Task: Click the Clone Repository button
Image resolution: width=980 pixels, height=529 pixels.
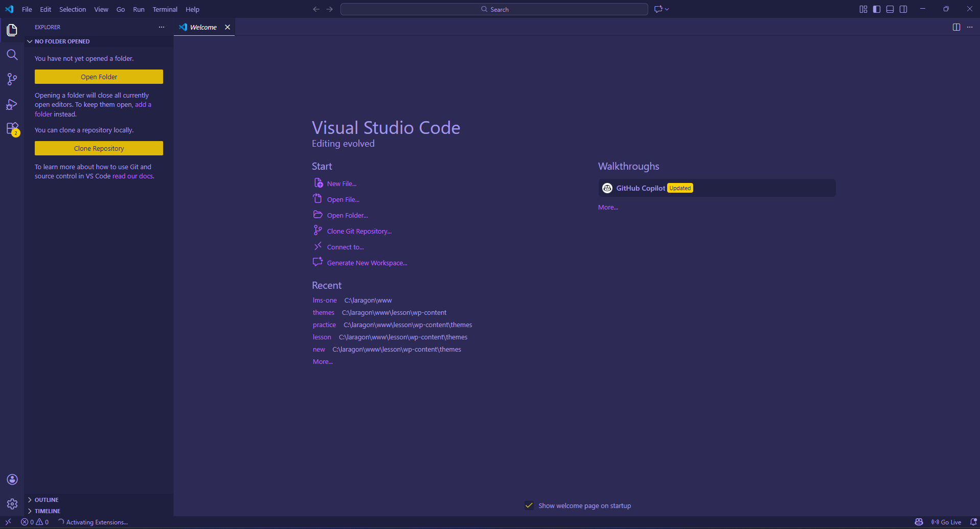Action: 98,148
